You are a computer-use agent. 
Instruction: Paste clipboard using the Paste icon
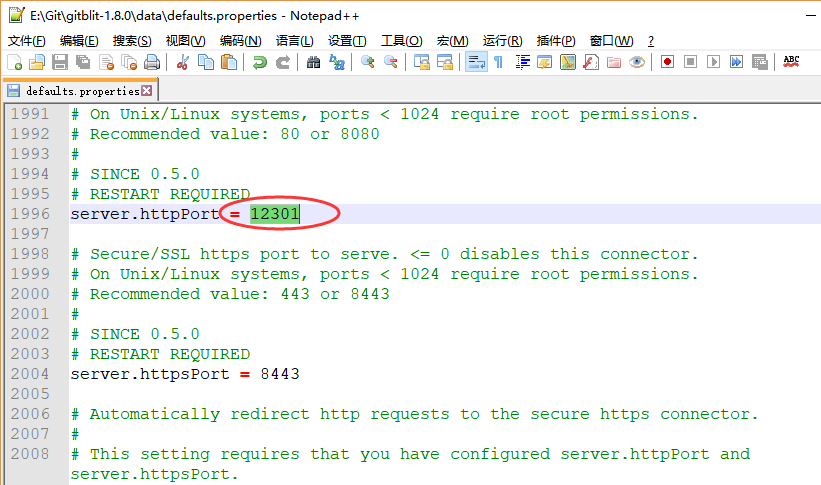[x=229, y=62]
